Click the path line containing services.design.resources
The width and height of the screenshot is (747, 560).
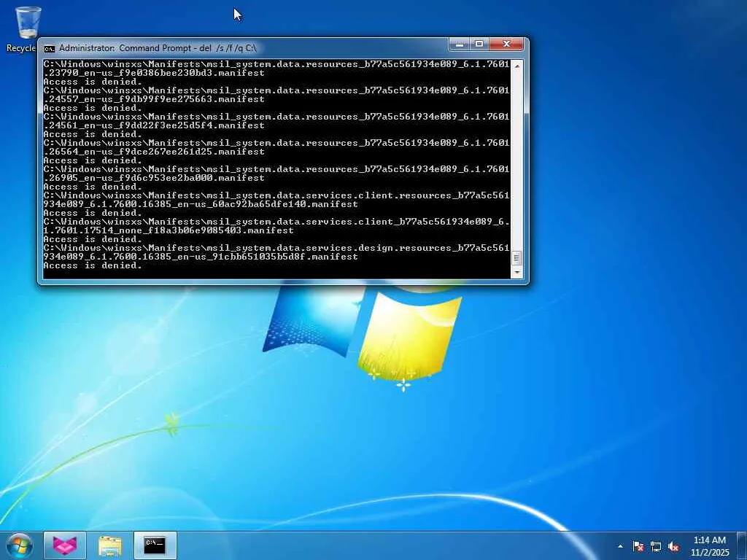[x=276, y=248]
